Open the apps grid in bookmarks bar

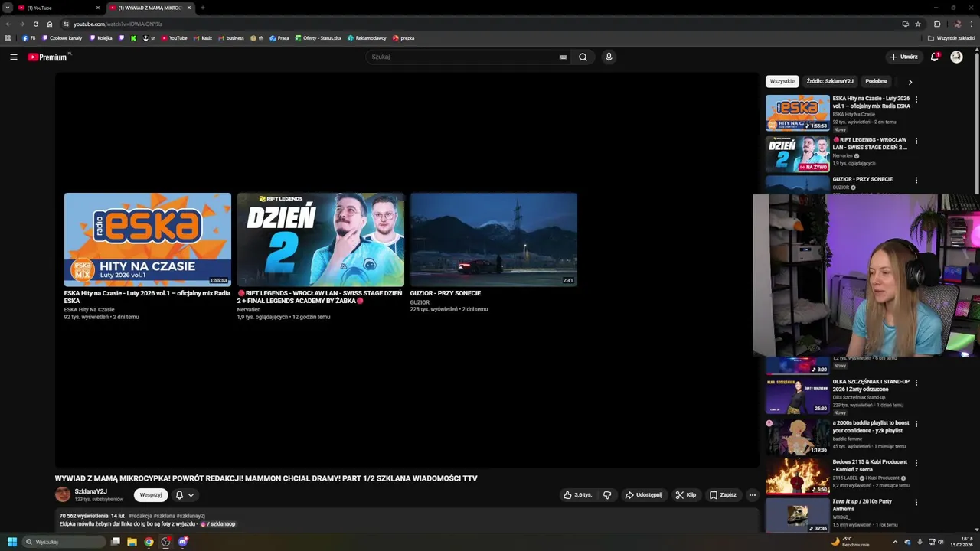coord(8,38)
